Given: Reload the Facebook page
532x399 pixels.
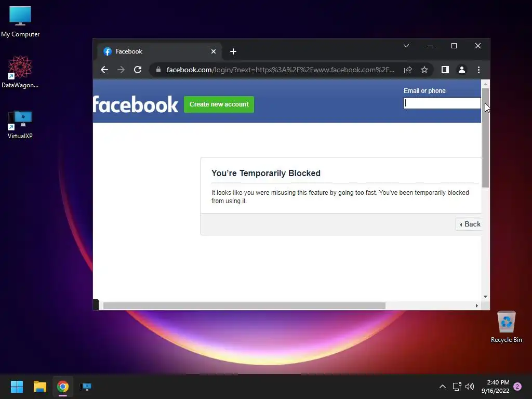Looking at the screenshot, I should click(x=137, y=70).
